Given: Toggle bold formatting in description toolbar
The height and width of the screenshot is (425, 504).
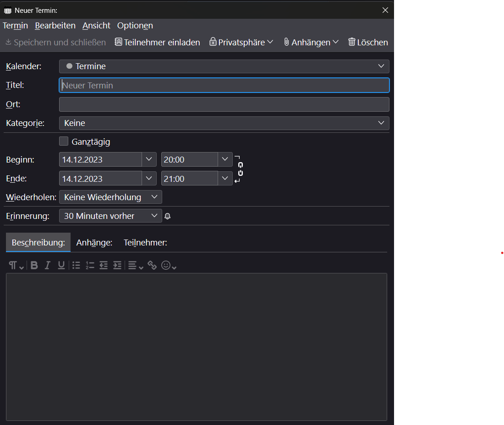Looking at the screenshot, I should 34,266.
